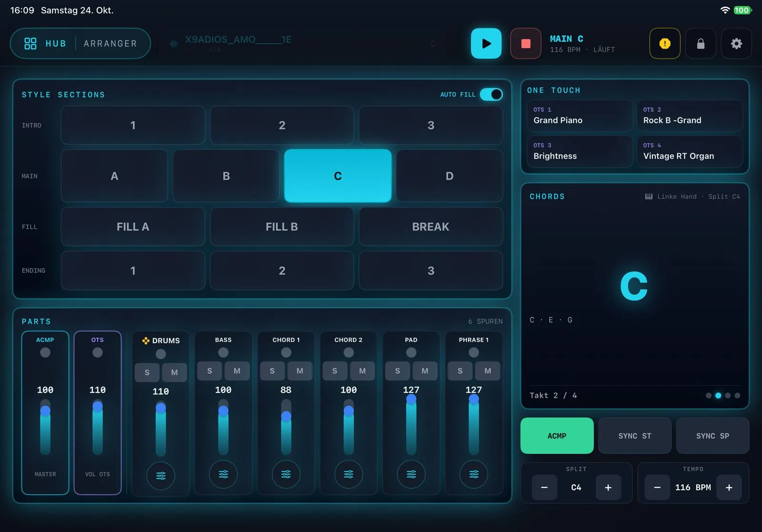The image size is (762, 532).
Task: Solo the PHRASE 1 part
Action: coord(460,371)
